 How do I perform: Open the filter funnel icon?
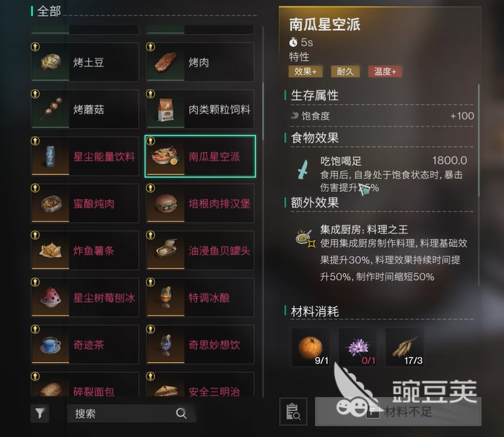coord(40,413)
